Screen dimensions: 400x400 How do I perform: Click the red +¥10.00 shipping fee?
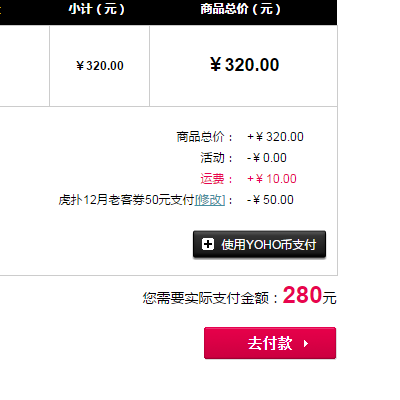pos(272,179)
